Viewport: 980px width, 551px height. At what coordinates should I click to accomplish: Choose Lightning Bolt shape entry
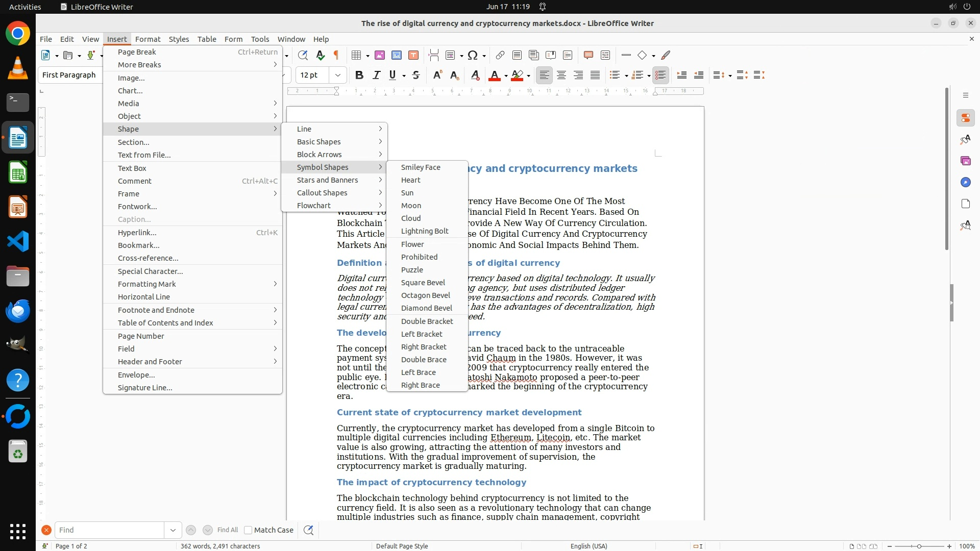point(425,231)
